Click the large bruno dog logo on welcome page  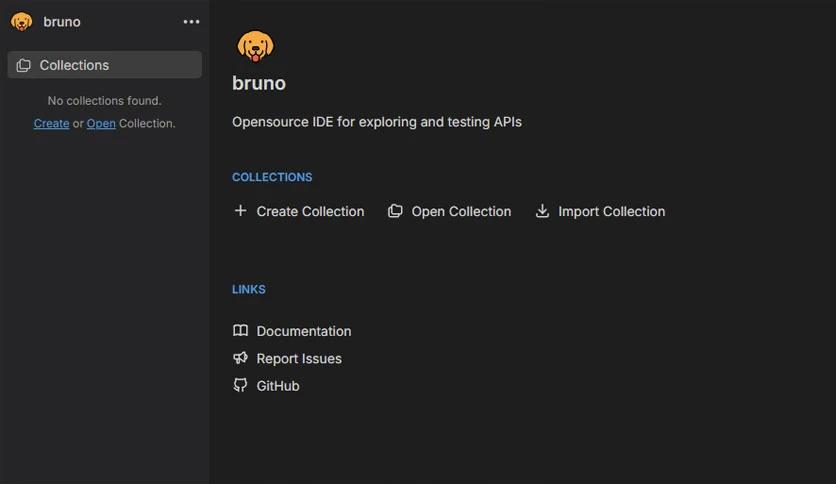[x=255, y=46]
